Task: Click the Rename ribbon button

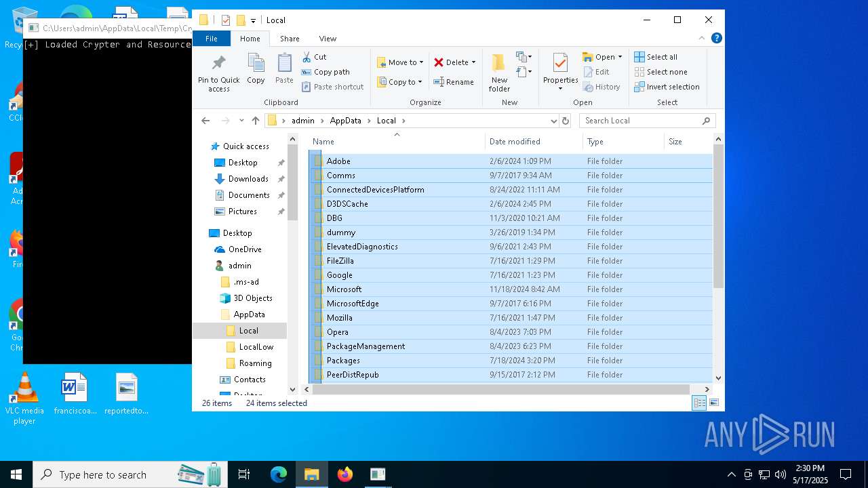Action: coord(454,82)
